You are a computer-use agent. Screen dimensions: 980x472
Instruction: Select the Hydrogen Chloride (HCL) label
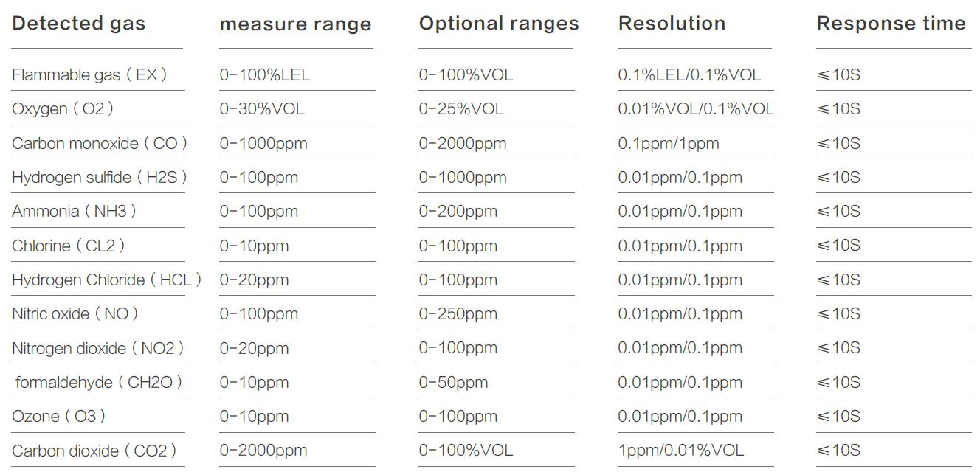point(106,280)
